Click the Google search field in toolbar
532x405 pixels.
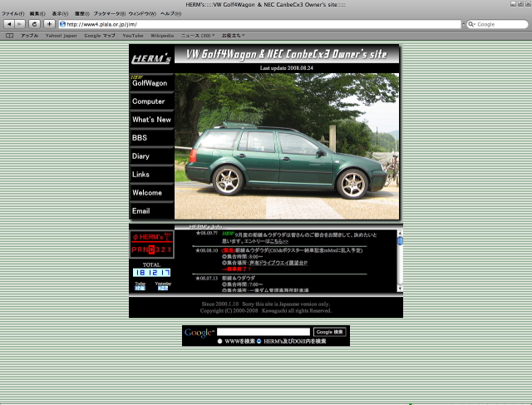click(497, 24)
